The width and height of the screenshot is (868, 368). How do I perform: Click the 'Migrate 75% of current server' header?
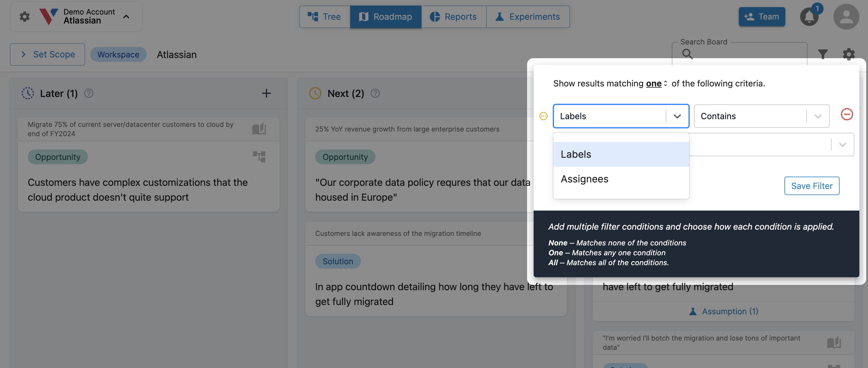[x=130, y=129]
